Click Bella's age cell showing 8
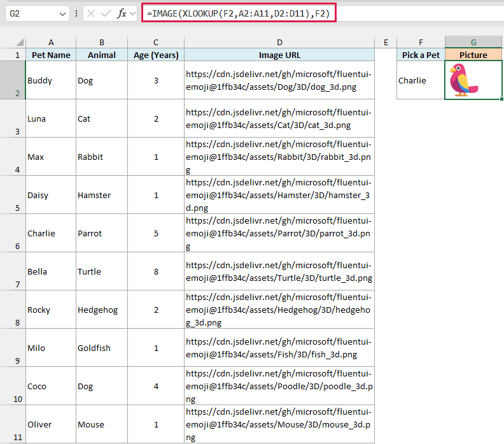The image size is (504, 444). pyautogui.click(x=156, y=271)
